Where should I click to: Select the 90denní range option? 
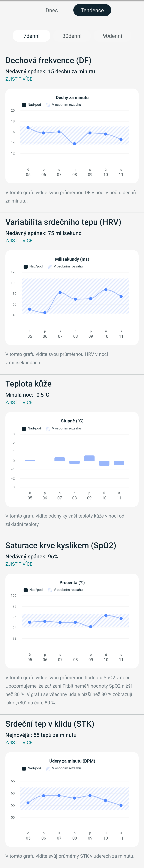[x=112, y=36]
